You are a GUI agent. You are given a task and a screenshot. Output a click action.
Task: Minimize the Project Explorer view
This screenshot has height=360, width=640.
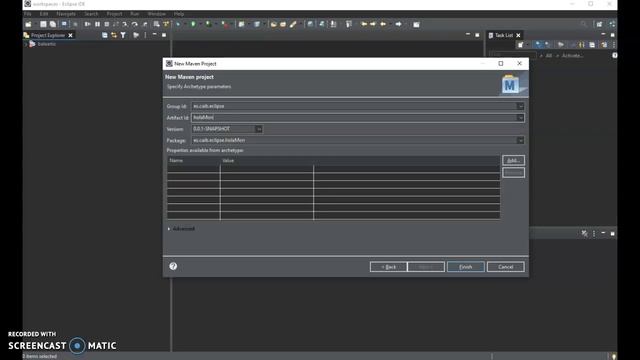[155, 35]
